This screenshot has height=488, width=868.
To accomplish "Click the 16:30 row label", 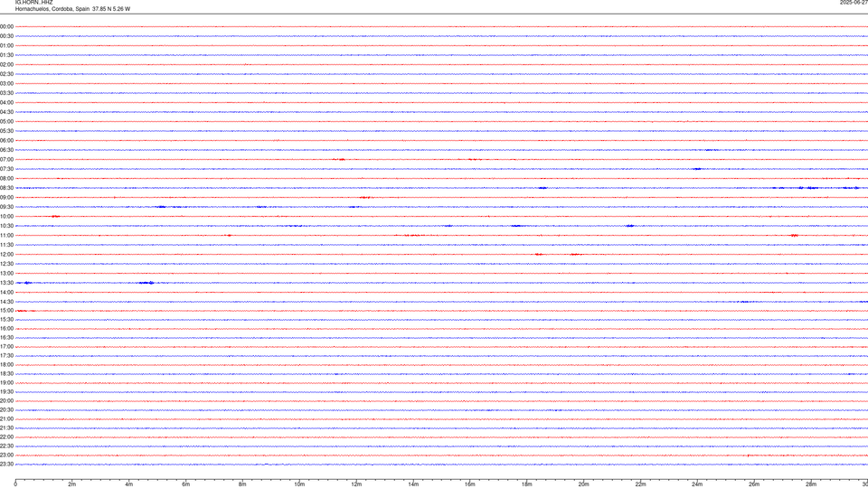I will (x=6, y=337).
